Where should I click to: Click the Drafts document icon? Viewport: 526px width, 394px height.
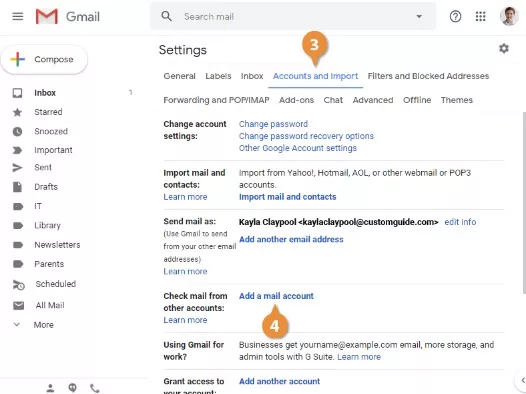tap(17, 187)
